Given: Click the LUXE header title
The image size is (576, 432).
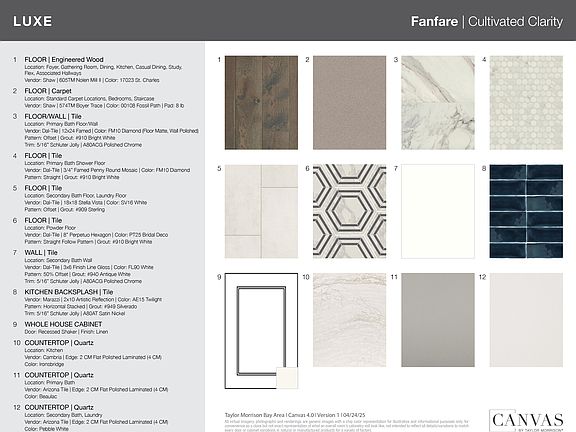Looking at the screenshot, I should click(x=32, y=21).
